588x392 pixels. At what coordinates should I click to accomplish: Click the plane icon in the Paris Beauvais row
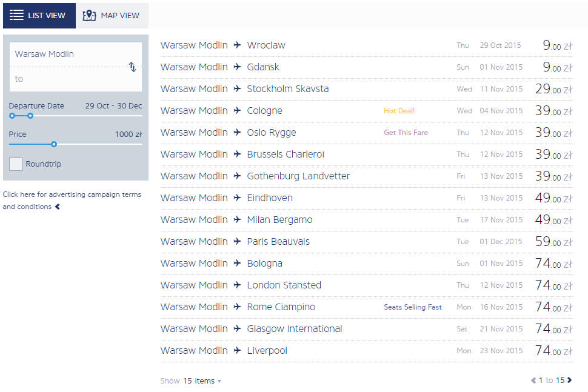(237, 241)
